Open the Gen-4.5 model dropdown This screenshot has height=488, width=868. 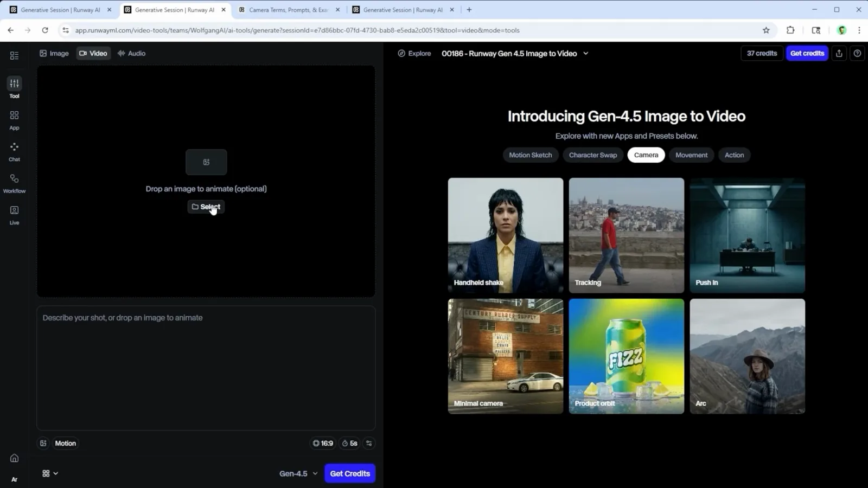(298, 473)
